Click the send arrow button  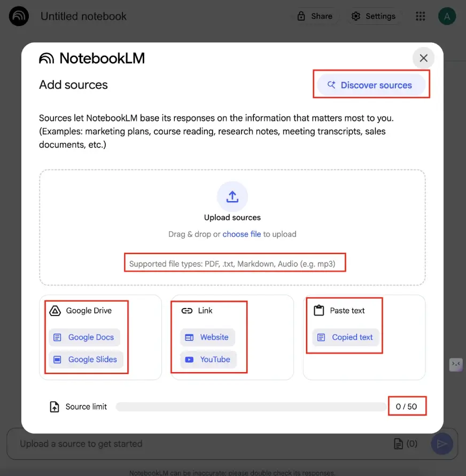pos(442,444)
